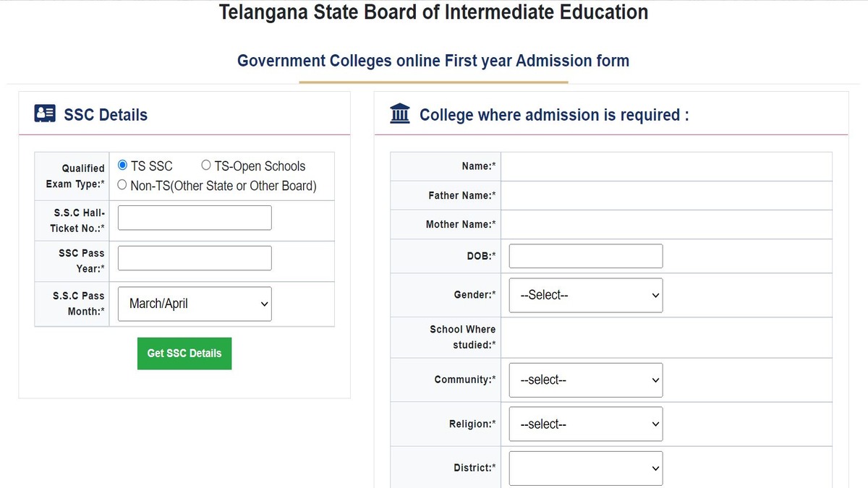
Task: Click the Get SSC Details button
Action: click(x=184, y=354)
